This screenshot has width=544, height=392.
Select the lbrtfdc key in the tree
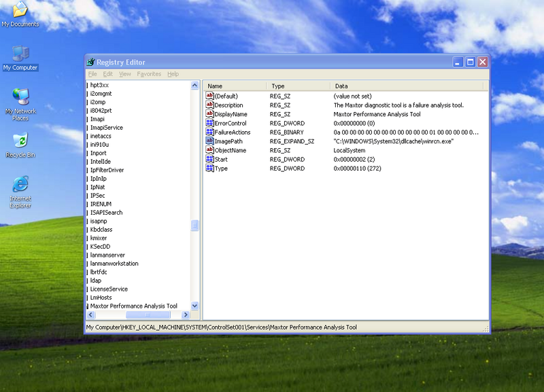point(99,272)
